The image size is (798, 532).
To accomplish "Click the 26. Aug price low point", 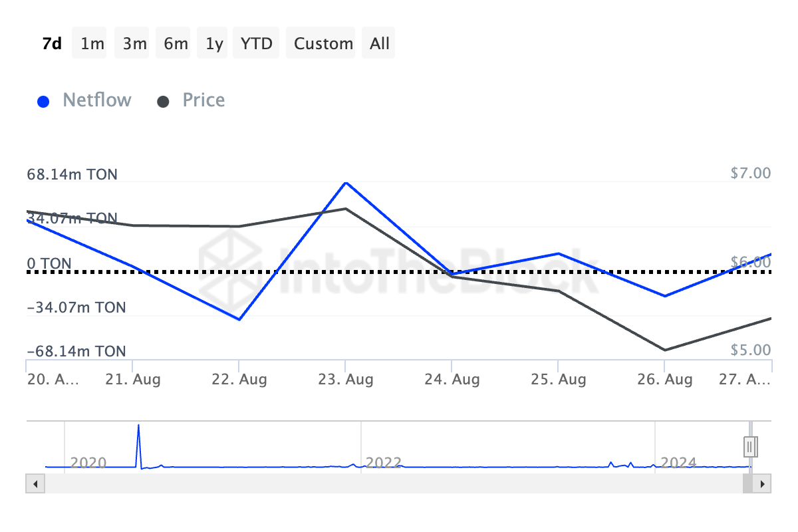I will pos(664,350).
